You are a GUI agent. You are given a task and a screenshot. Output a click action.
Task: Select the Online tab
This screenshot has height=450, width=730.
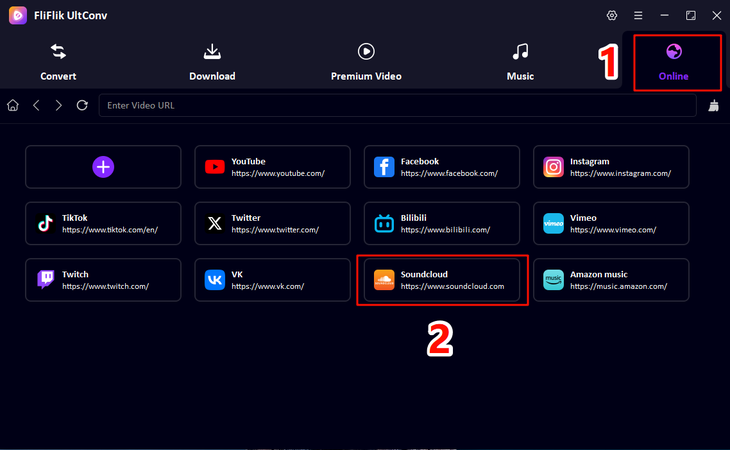(x=673, y=61)
